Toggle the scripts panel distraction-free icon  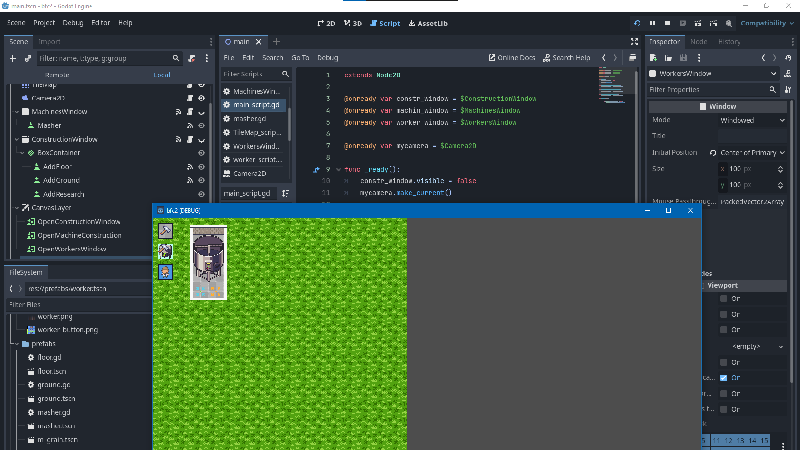tap(635, 41)
